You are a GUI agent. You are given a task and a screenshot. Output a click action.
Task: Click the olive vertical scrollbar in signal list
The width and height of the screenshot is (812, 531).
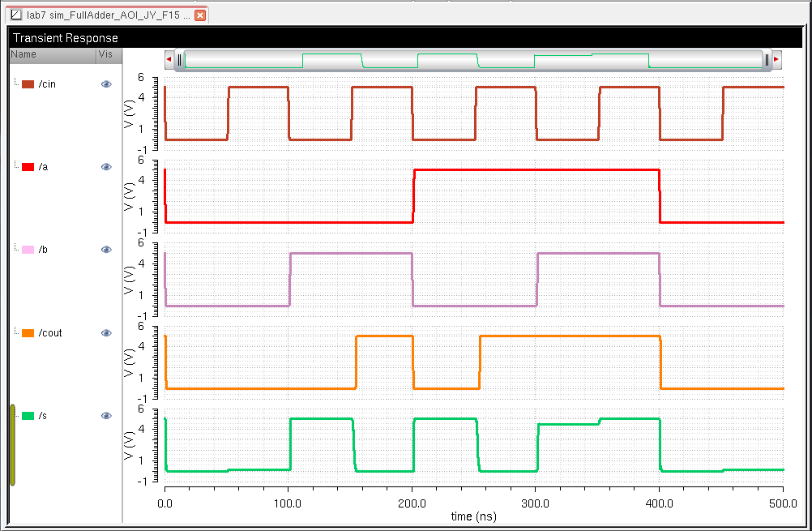(13, 444)
